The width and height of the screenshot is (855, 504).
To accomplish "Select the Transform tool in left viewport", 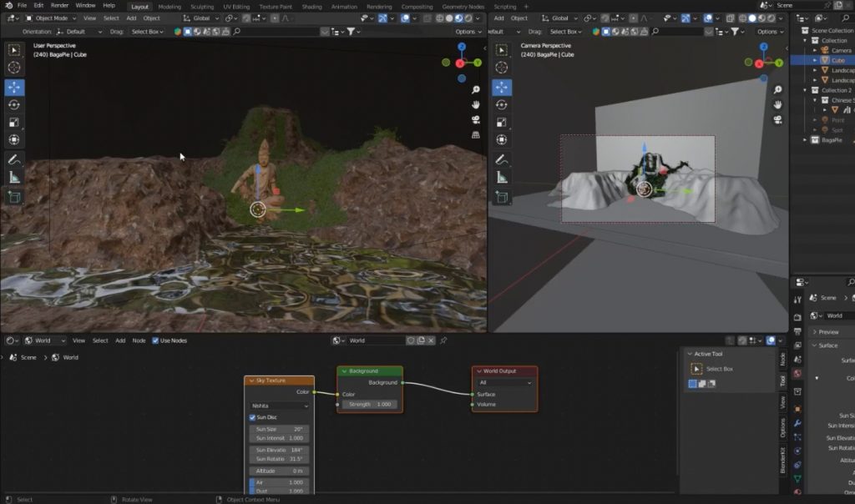I will (14, 140).
